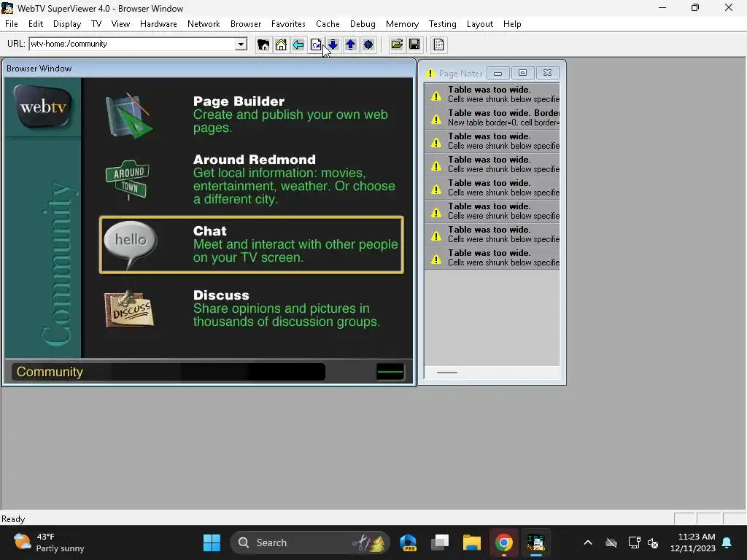The height and width of the screenshot is (560, 747).
Task: Open Task View on the taskbar
Action: pos(440,542)
